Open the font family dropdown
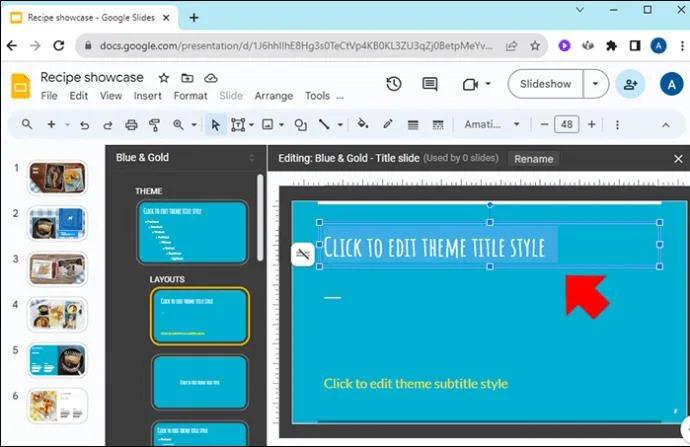690x447 pixels. pyautogui.click(x=492, y=125)
